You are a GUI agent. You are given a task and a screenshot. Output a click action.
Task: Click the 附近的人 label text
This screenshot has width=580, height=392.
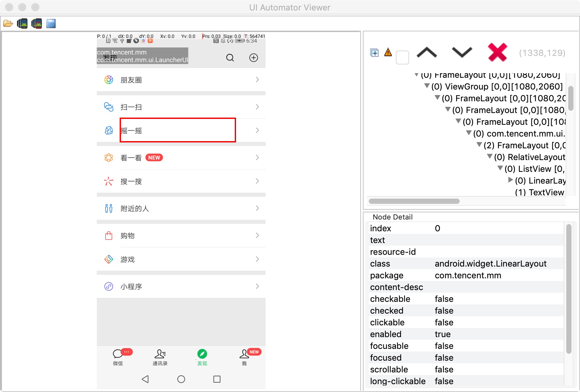135,208
